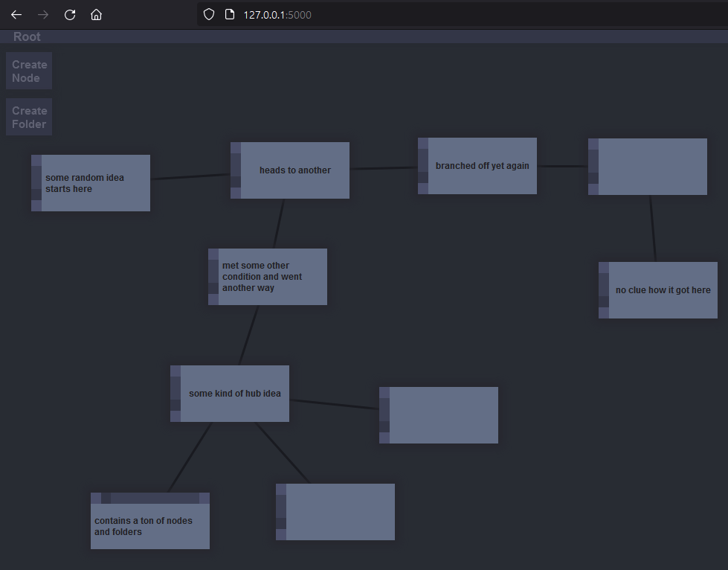Image resolution: width=728 pixels, height=570 pixels.
Task: Select the 'met some other condition' node
Action: tap(268, 277)
